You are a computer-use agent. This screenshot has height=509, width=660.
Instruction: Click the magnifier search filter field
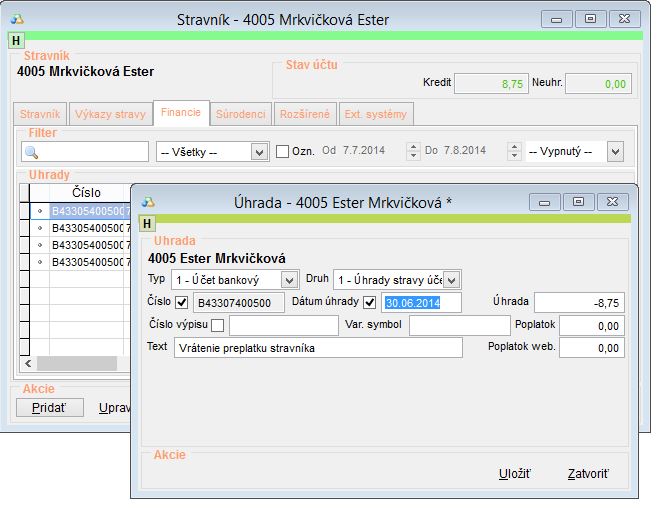coord(85,151)
